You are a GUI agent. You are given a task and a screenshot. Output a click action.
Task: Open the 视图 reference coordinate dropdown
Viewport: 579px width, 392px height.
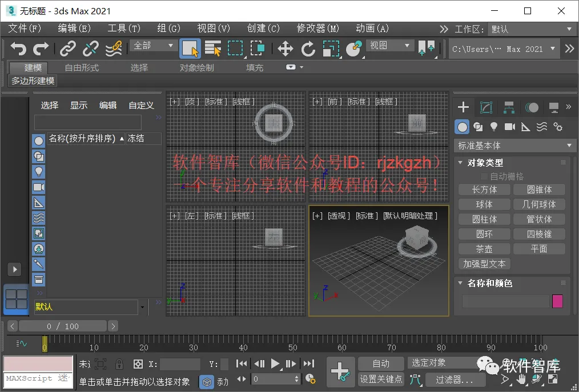(389, 46)
